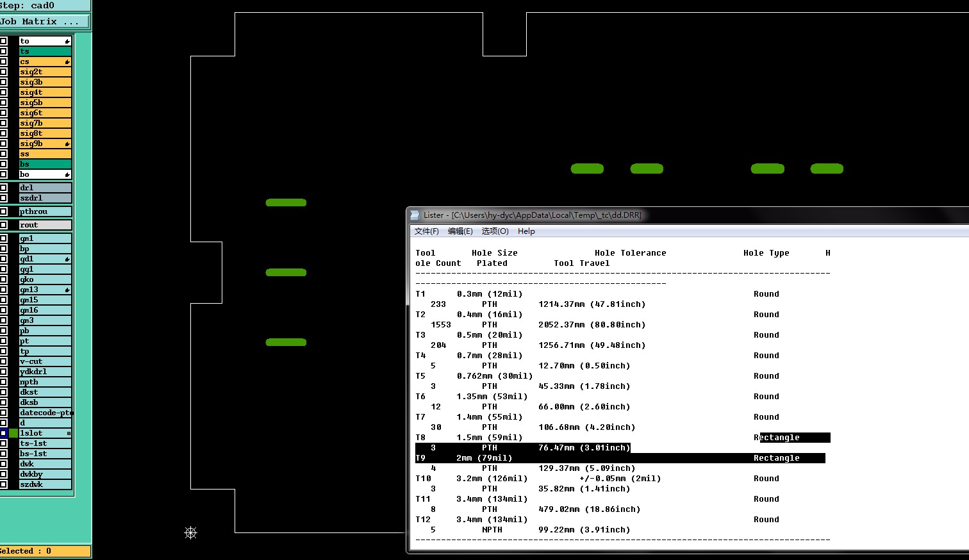Screen dimensions: 969x560
Task: Click the mark icon on 'gm13' layer
Action: click(x=67, y=290)
